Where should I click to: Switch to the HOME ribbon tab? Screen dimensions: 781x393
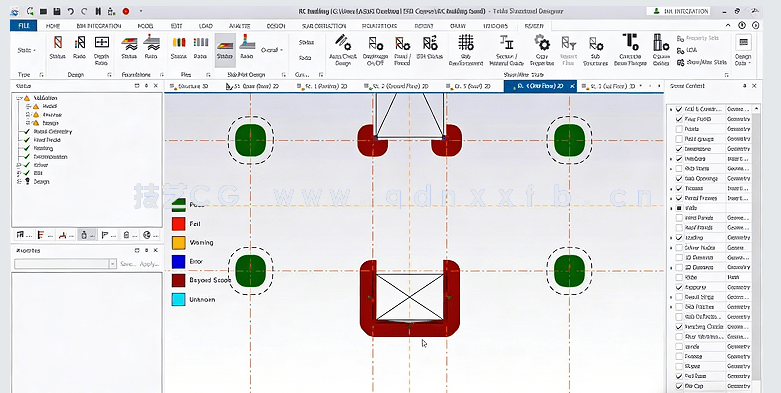(x=53, y=26)
